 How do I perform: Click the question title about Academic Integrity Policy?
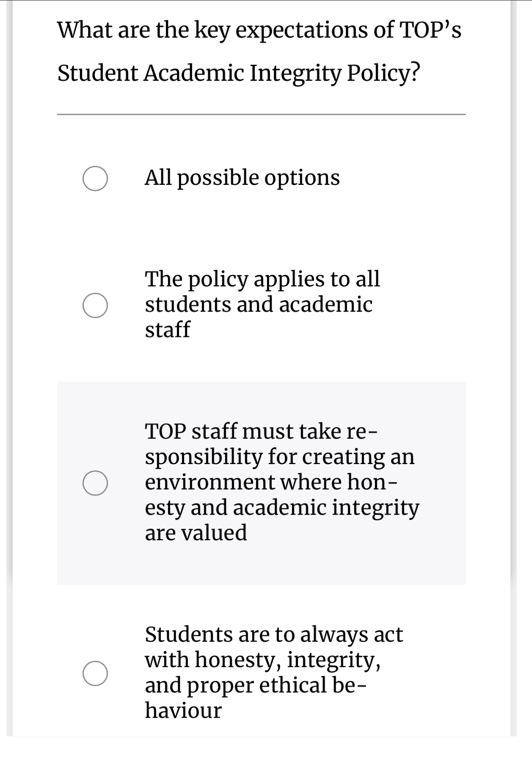259,51
